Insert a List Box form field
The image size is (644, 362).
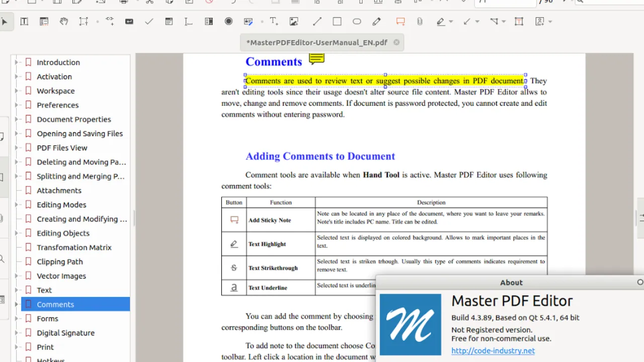point(209,22)
